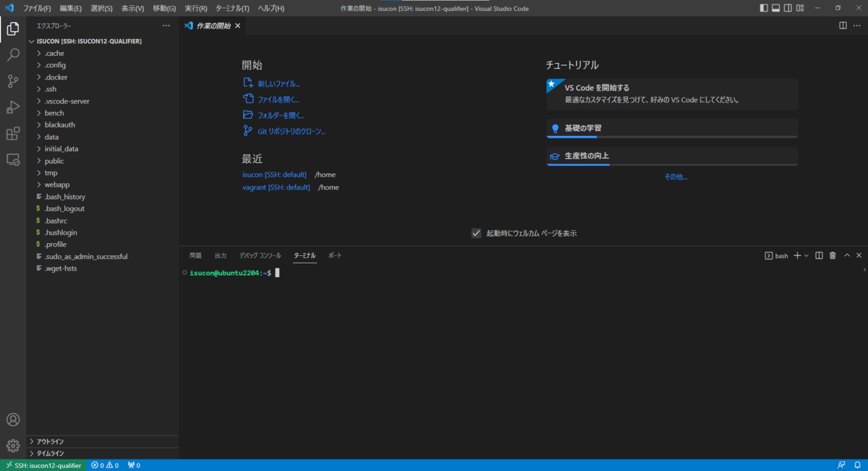Open the 表示(V) menu
The height and width of the screenshot is (471, 868).
[132, 8]
